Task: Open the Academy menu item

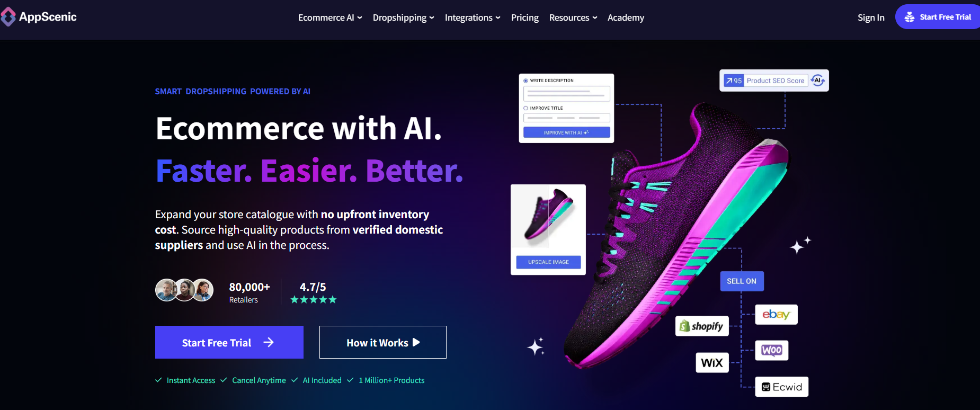Action: 626,17
